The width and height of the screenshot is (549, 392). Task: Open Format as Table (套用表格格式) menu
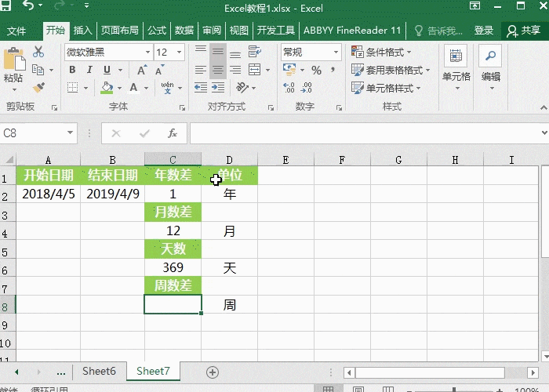point(391,70)
